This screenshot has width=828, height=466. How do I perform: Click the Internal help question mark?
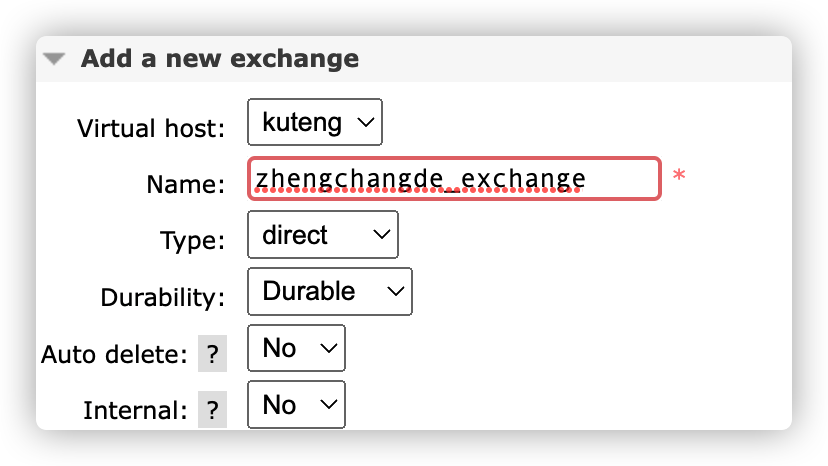point(212,410)
